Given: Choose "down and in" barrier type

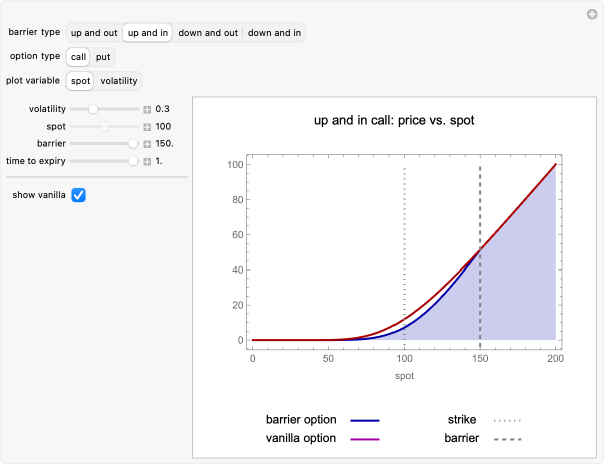Looking at the screenshot, I should point(274,33).
